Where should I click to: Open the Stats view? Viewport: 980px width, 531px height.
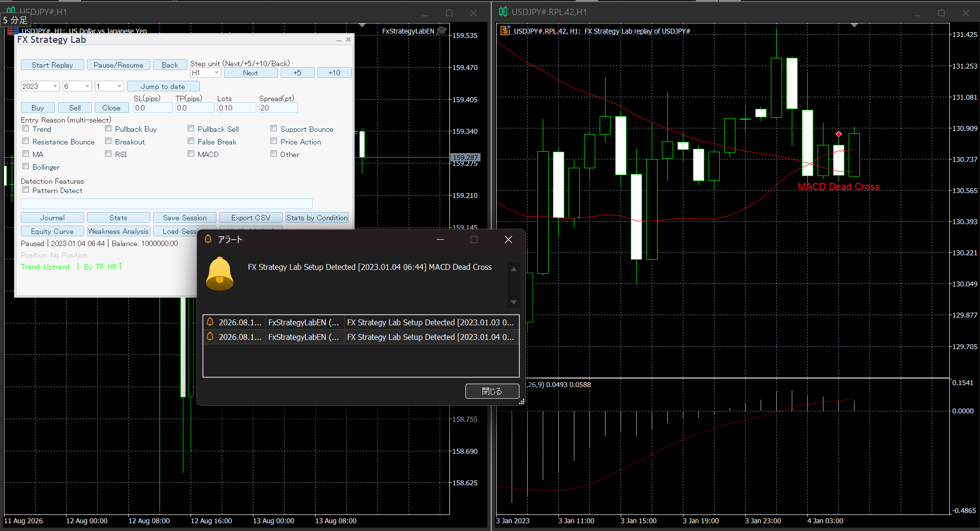(119, 218)
